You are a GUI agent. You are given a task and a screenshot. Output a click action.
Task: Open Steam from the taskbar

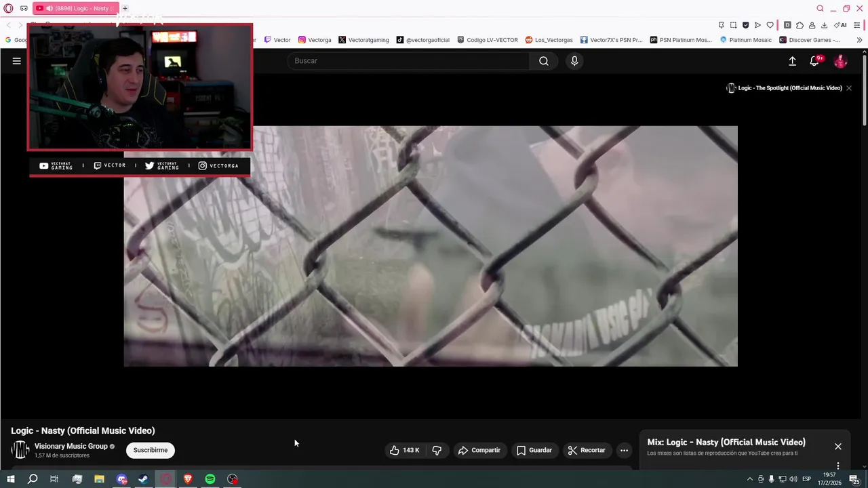tap(144, 479)
